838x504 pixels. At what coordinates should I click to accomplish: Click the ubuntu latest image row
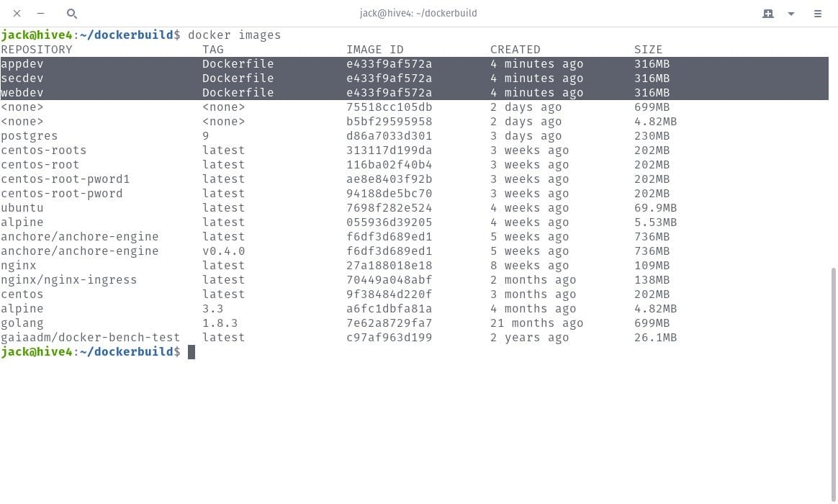pos(22,207)
